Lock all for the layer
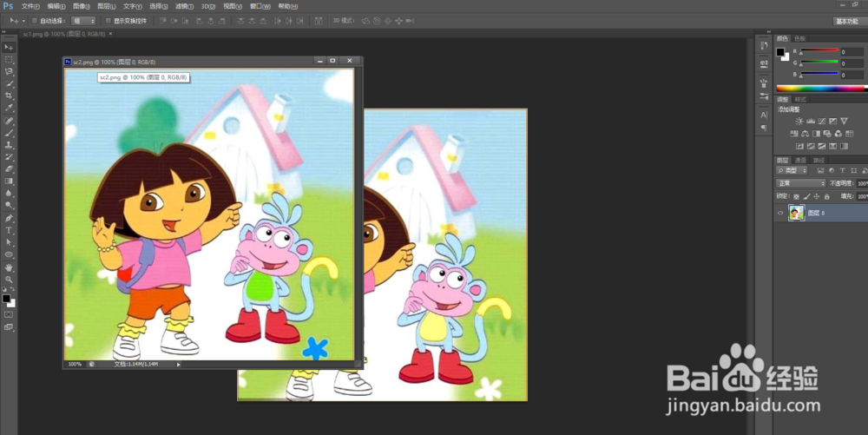The image size is (868, 435). 827,196
